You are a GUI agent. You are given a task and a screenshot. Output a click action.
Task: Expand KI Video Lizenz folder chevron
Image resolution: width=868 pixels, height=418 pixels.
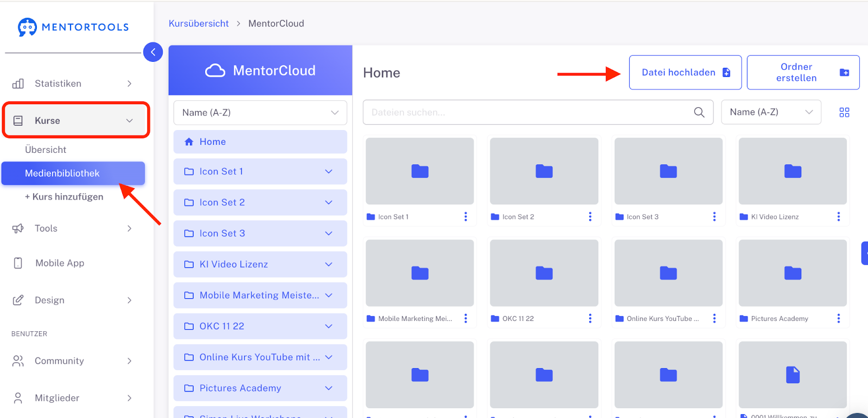click(328, 264)
